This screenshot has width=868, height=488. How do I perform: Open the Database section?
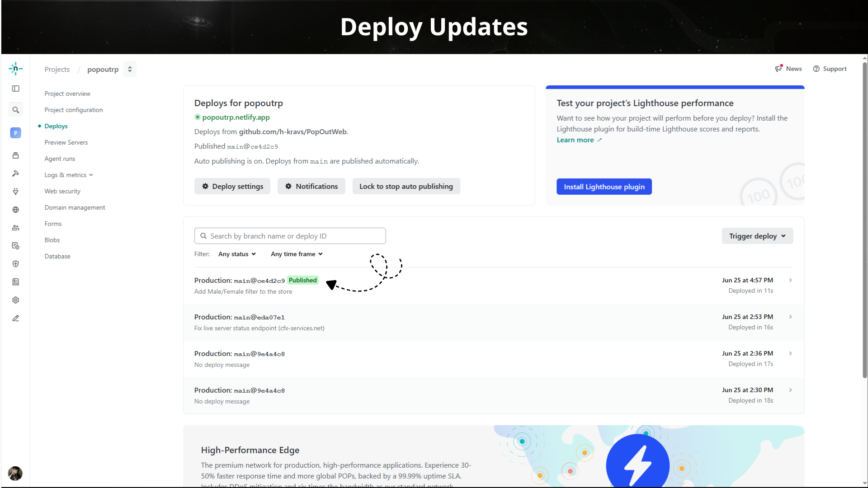(x=57, y=256)
